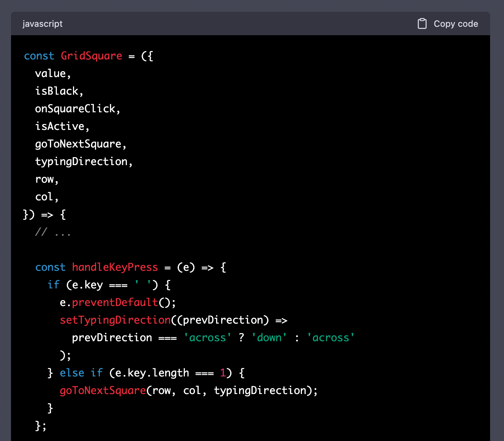
Task: Click the "setTypingDirection" function call
Action: coord(115,320)
